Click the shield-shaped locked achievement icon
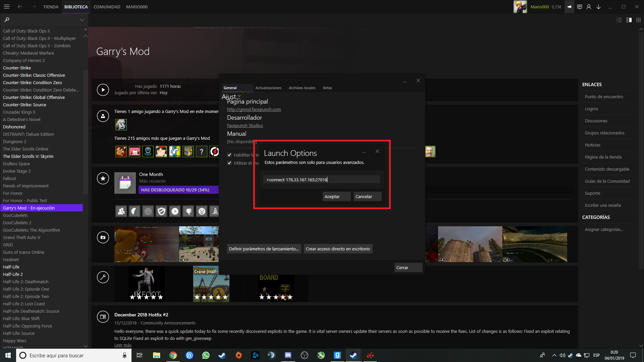 [x=161, y=211]
